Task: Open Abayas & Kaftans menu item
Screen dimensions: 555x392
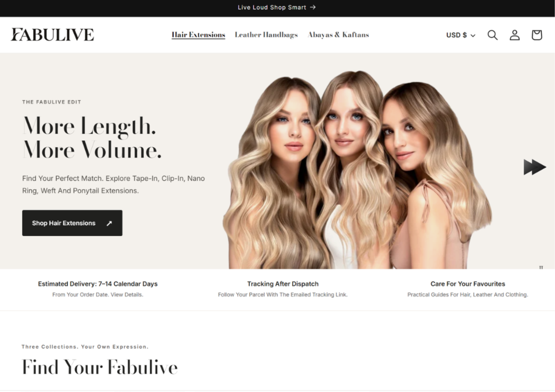Action: click(x=338, y=35)
